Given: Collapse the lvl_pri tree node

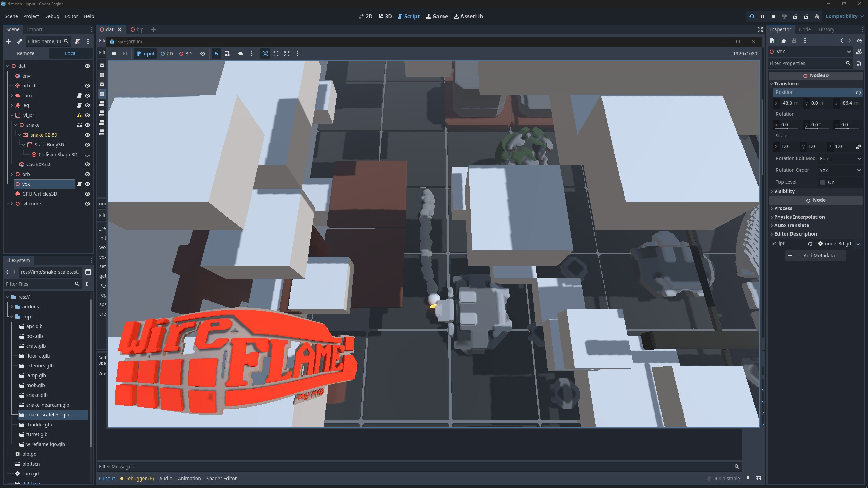Looking at the screenshot, I should (x=12, y=115).
